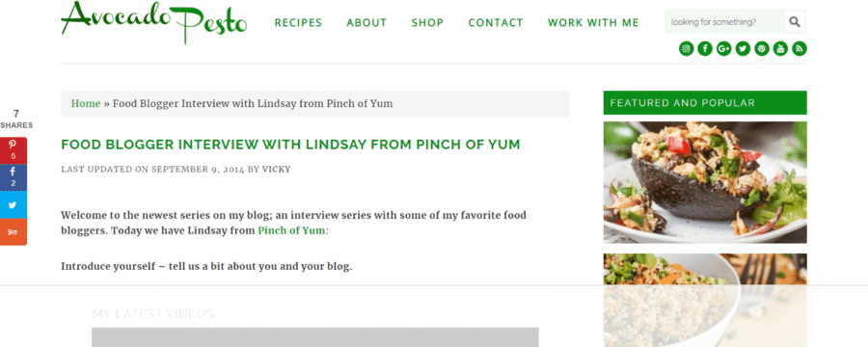
Task: Open the Recipes menu
Action: [x=298, y=23]
